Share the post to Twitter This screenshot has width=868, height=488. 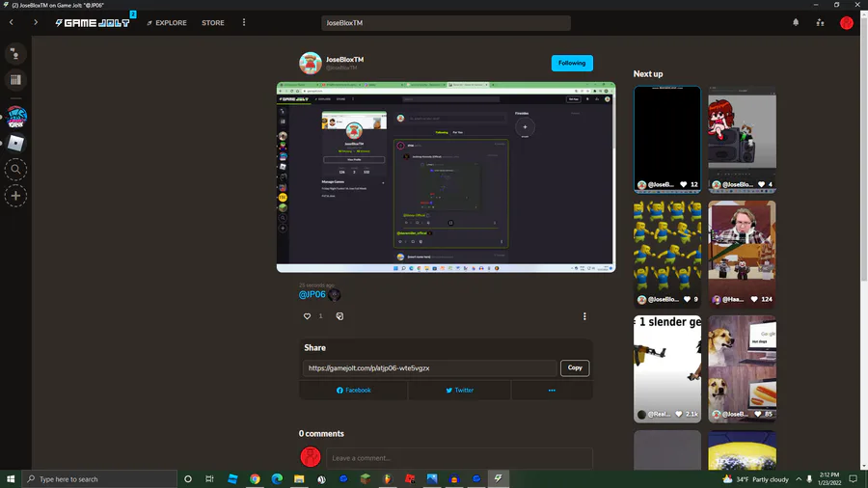(459, 390)
